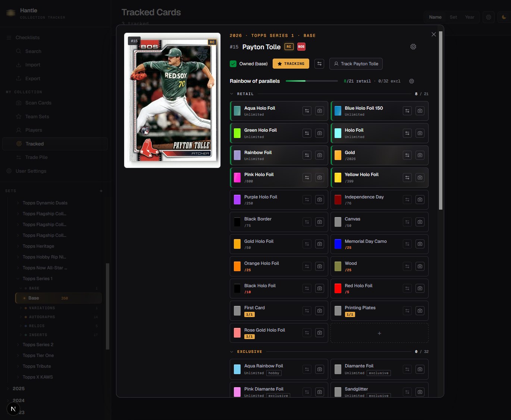This screenshot has width=511, height=420.
Task: Click camera icon on Memorial Day Camo
Action: (420, 244)
